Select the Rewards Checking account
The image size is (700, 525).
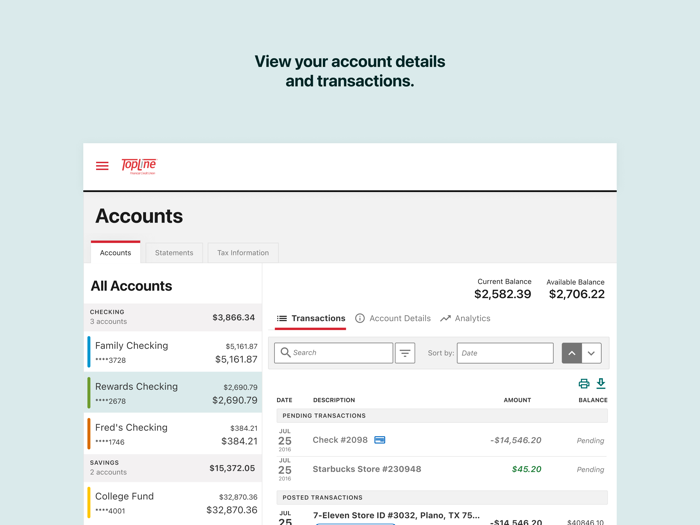[x=173, y=392]
